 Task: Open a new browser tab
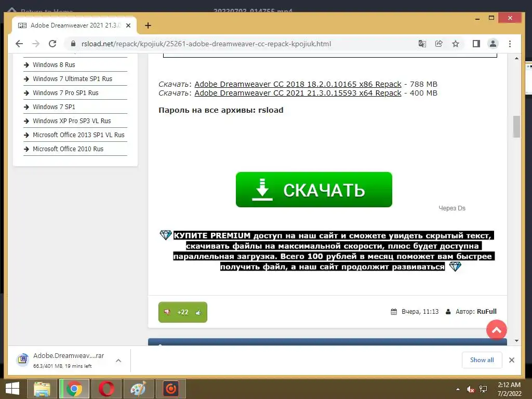(148, 25)
